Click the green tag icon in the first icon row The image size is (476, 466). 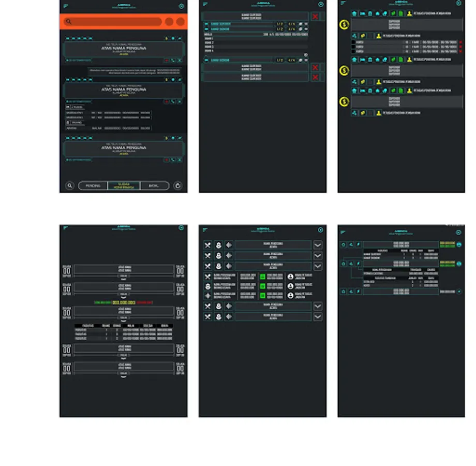pos(393,13)
